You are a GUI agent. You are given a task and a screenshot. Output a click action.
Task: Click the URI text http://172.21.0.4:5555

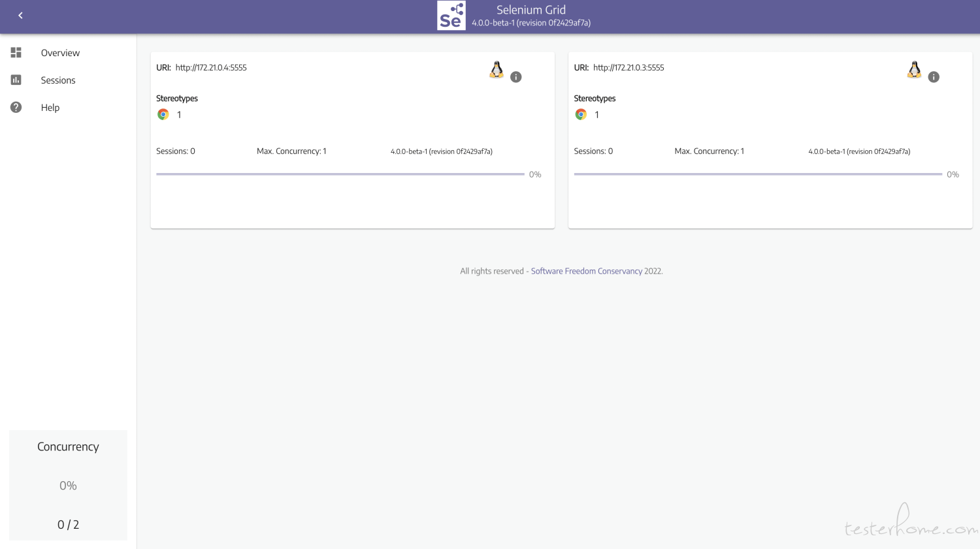(211, 68)
